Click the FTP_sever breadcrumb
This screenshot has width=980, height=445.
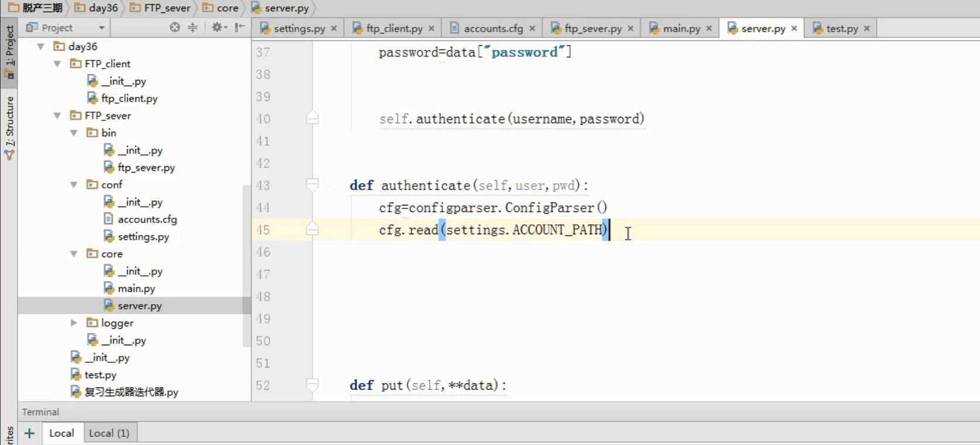160,8
